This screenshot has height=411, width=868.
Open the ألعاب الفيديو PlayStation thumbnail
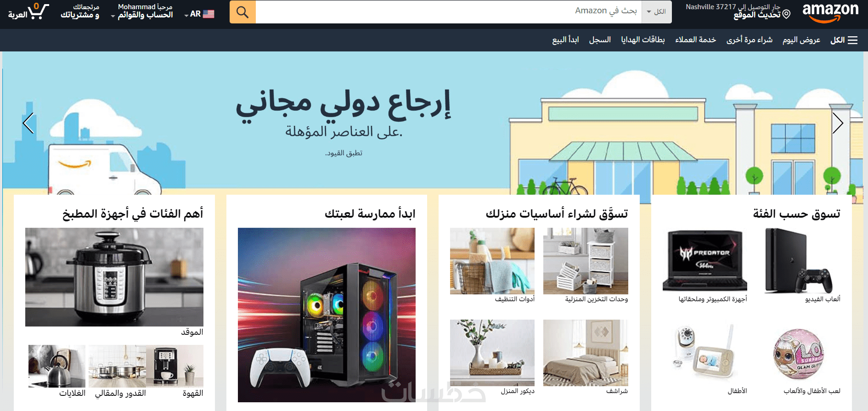point(798,261)
